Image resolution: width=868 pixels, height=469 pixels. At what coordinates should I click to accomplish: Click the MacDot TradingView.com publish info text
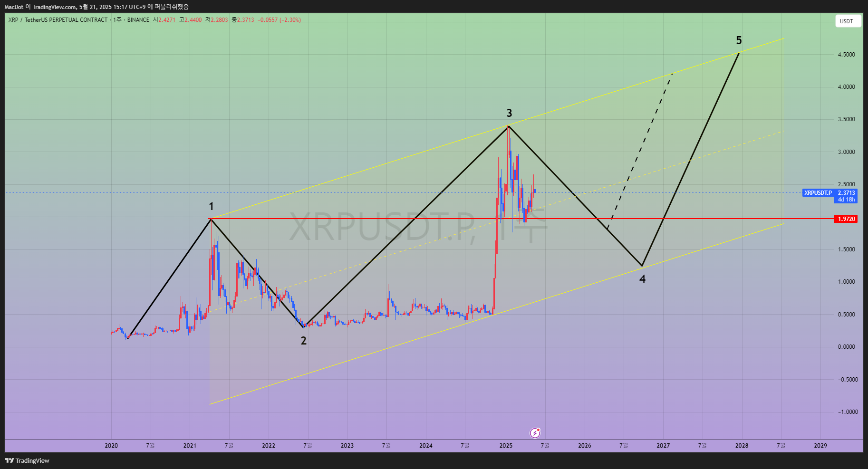click(96, 7)
